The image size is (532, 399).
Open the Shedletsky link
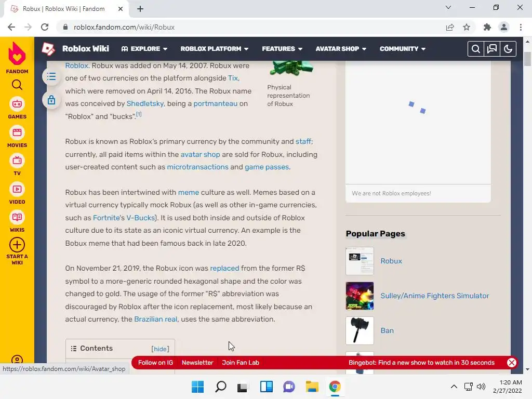pos(145,103)
